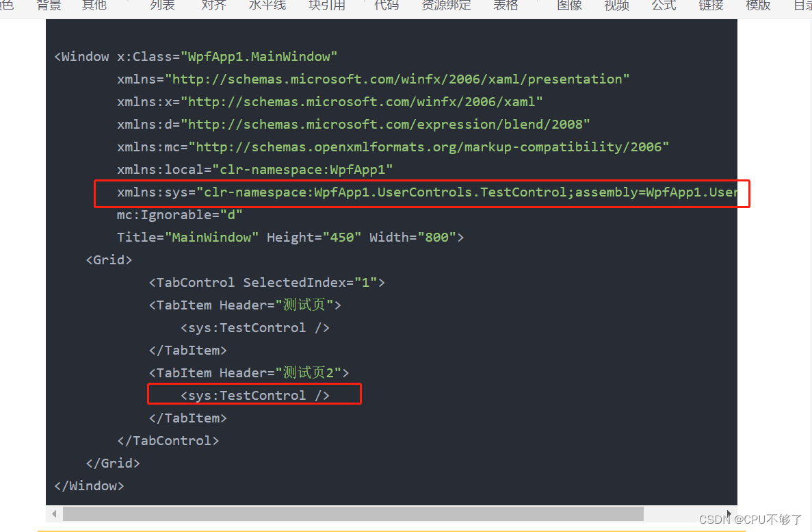Image resolution: width=812 pixels, height=532 pixels.
Task: Click the Window x:Class="WpfApp1.MainWindow" line
Action: click(196, 57)
